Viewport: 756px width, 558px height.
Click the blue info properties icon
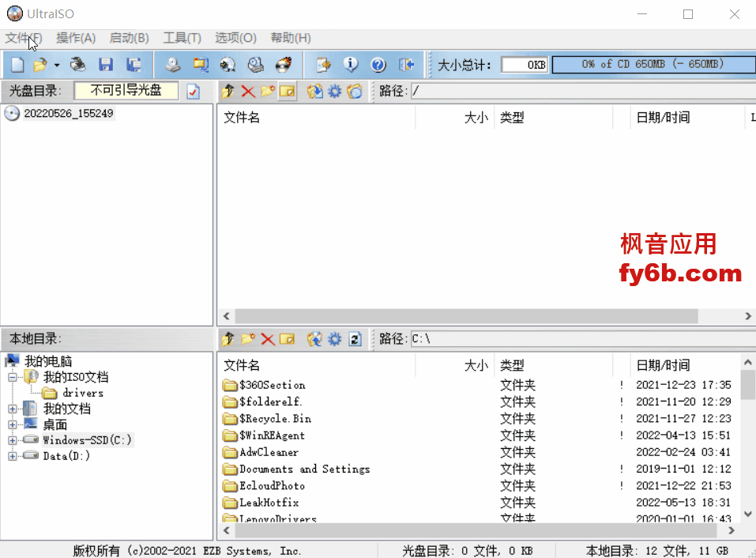coord(351,65)
